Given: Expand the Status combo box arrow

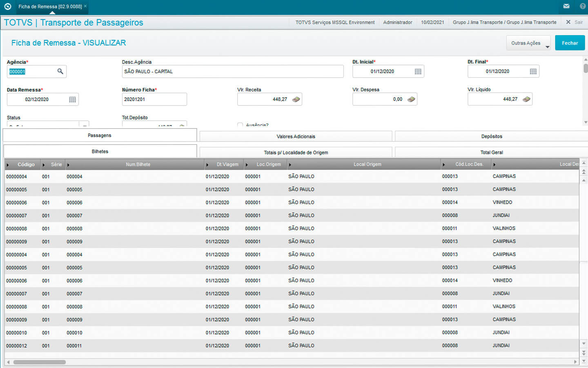Looking at the screenshot, I should coord(84,124).
